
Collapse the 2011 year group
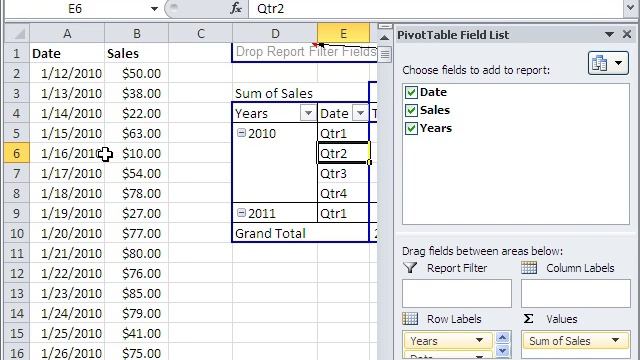[x=241, y=213]
